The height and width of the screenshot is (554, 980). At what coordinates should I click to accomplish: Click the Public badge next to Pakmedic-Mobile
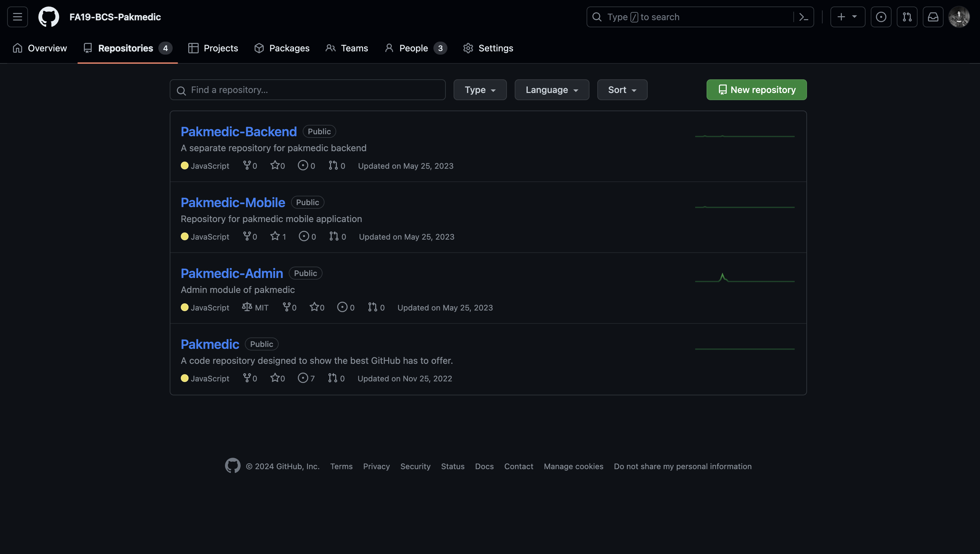point(307,203)
